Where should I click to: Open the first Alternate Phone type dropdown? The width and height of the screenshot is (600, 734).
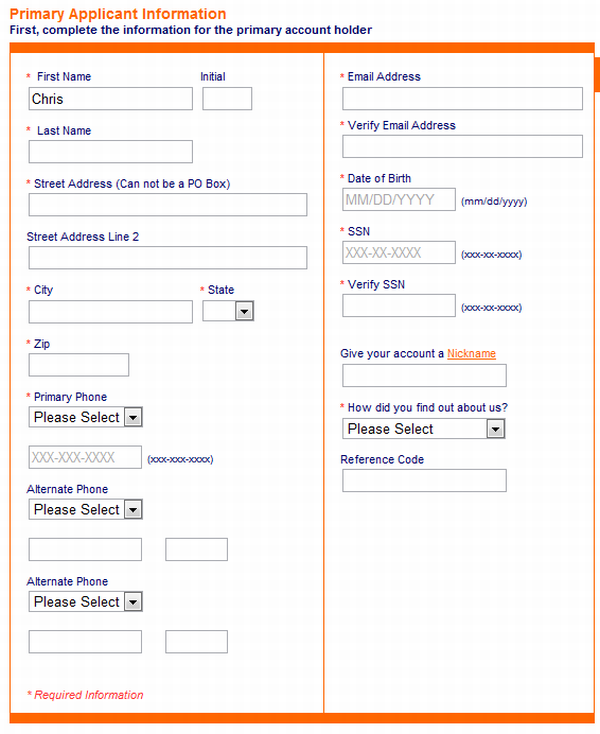[85, 509]
